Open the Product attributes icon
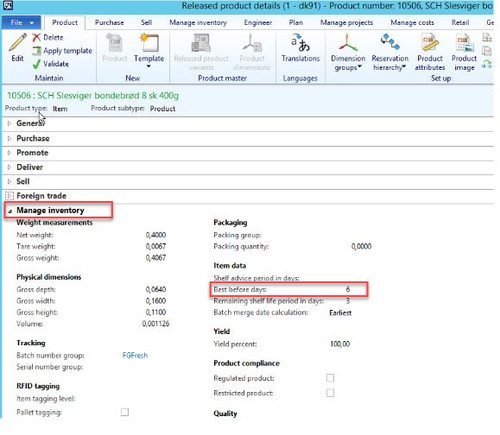The width and height of the screenshot is (500, 435). pyautogui.click(x=430, y=43)
